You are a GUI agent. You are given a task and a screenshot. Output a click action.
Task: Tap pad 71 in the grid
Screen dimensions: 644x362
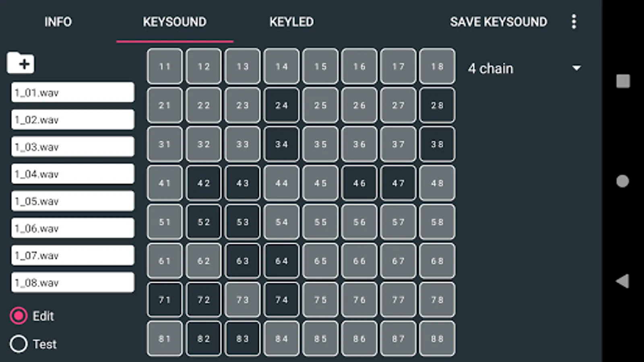[165, 300]
